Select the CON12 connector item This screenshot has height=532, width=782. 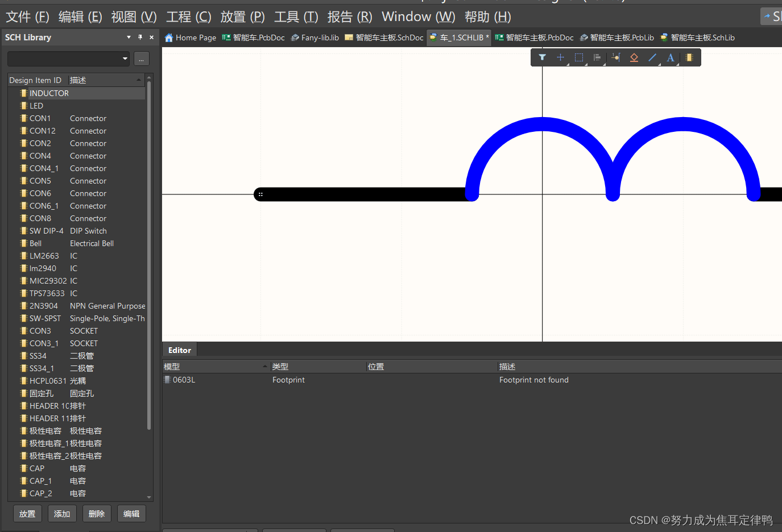[77, 131]
